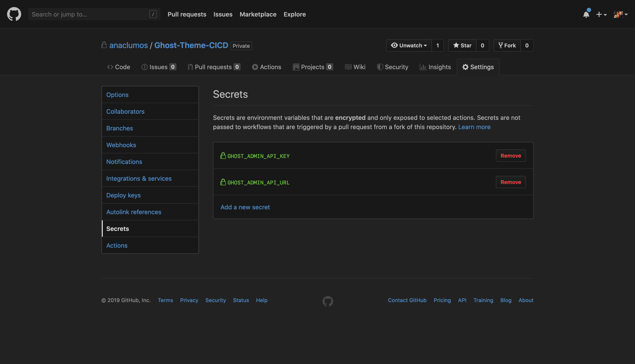635x364 pixels.
Task: Click the slash shortcut icon in search
Action: point(153,14)
